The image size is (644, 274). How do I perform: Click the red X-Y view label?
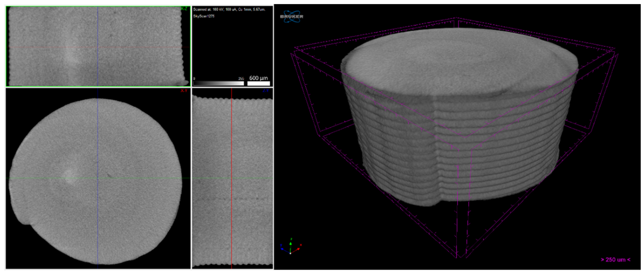tap(184, 91)
